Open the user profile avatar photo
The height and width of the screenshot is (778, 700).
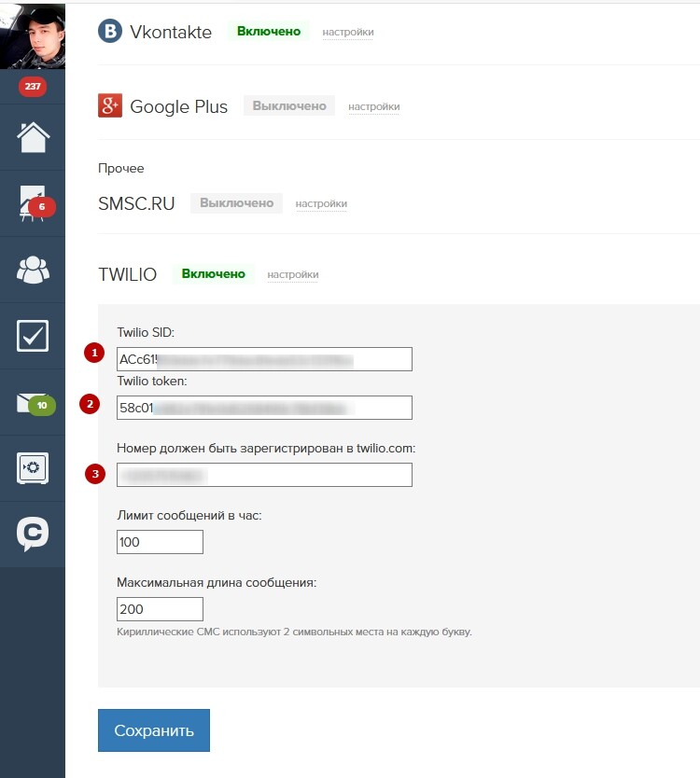coord(33,35)
